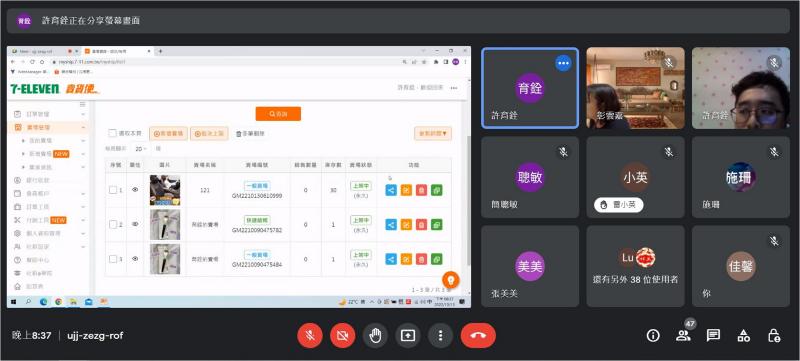Toggle eye icon for GM2210130610999 row
The width and height of the screenshot is (800, 361).
click(135, 190)
